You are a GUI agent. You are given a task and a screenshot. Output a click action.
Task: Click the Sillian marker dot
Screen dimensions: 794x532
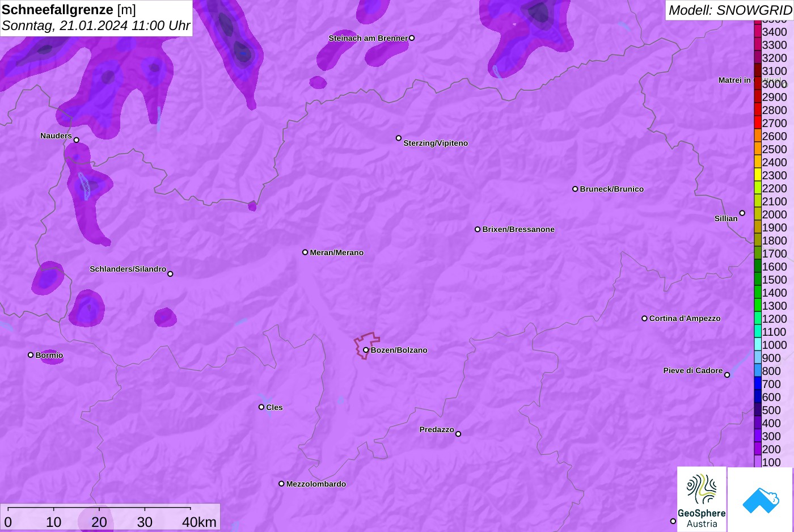742,213
